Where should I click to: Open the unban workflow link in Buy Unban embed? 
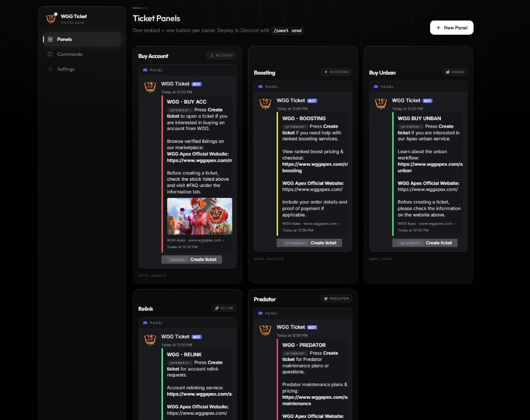[x=430, y=167]
